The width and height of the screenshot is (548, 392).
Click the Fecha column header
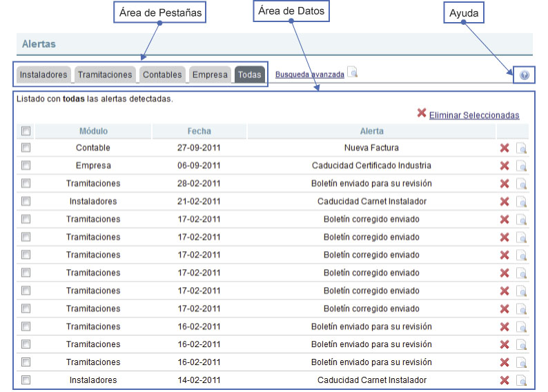pyautogui.click(x=199, y=131)
